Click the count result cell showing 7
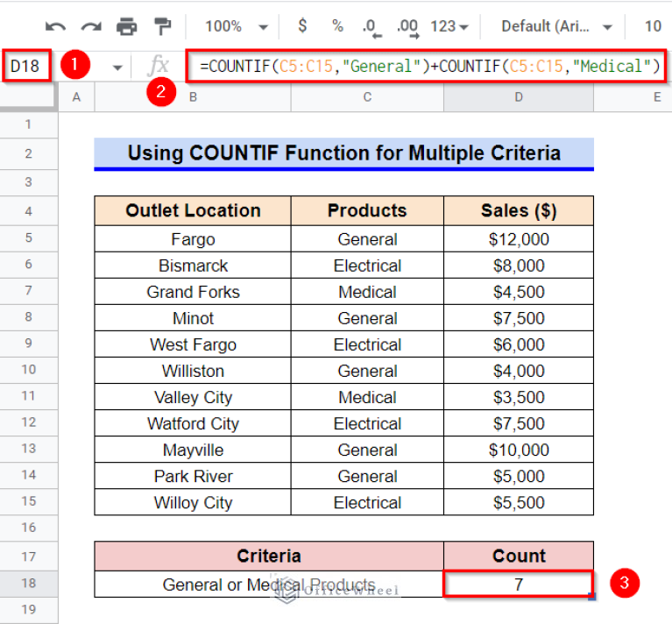The width and height of the screenshot is (672, 624). 519,585
